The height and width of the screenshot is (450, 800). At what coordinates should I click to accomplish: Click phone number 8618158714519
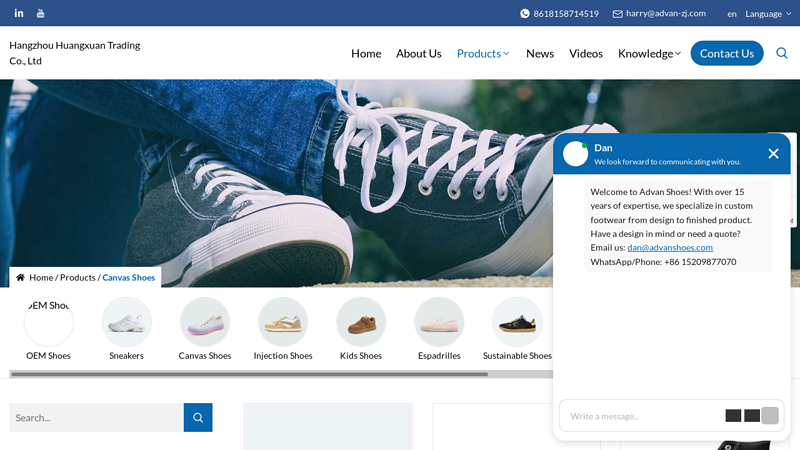tap(566, 14)
